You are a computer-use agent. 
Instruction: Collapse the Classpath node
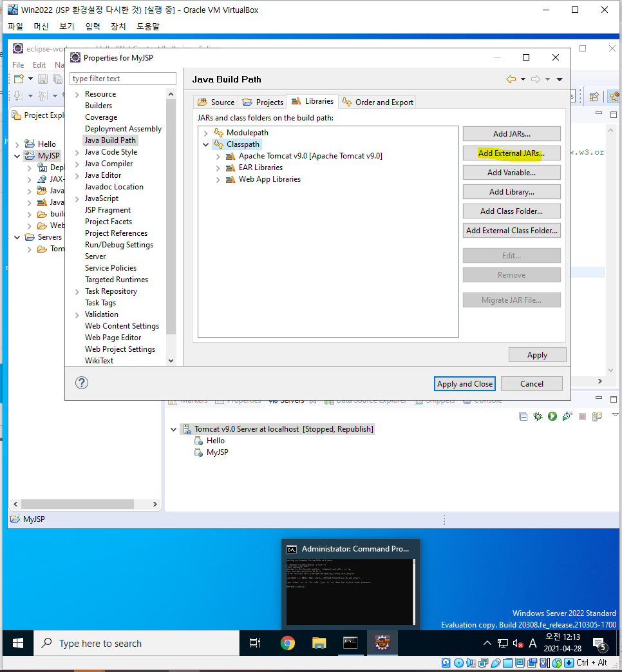(205, 144)
